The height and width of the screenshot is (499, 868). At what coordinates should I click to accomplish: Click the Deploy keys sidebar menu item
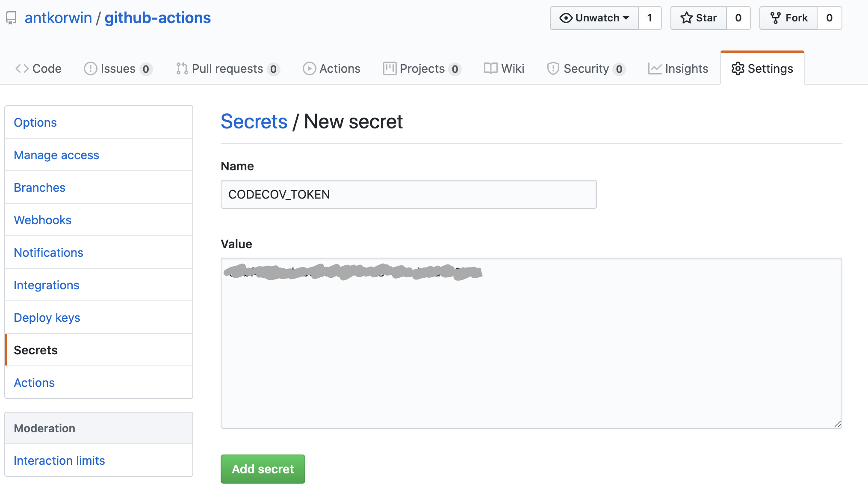pyautogui.click(x=47, y=318)
